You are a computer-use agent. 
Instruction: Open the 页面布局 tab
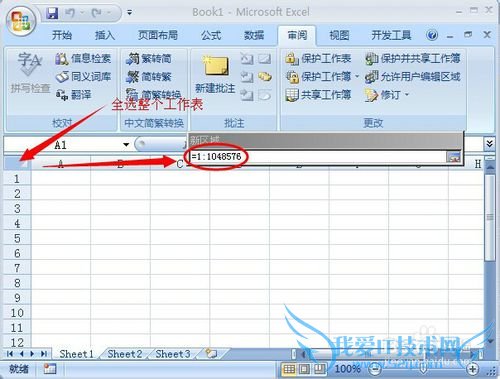point(158,35)
